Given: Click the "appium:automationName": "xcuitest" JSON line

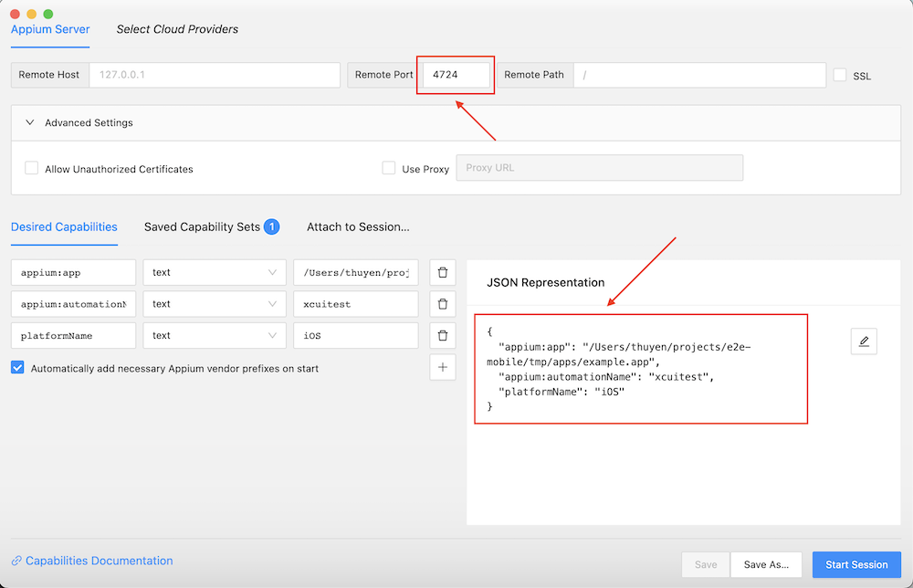Looking at the screenshot, I should point(606,377).
